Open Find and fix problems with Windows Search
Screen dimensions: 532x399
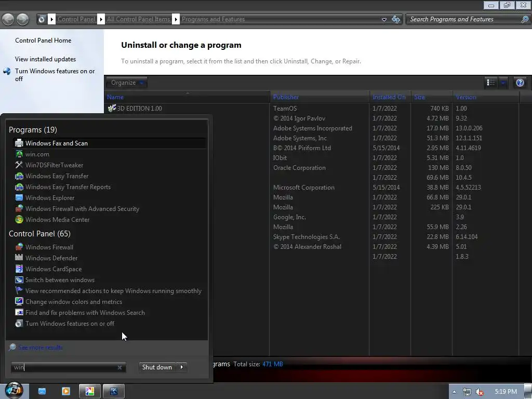pyautogui.click(x=109, y=312)
